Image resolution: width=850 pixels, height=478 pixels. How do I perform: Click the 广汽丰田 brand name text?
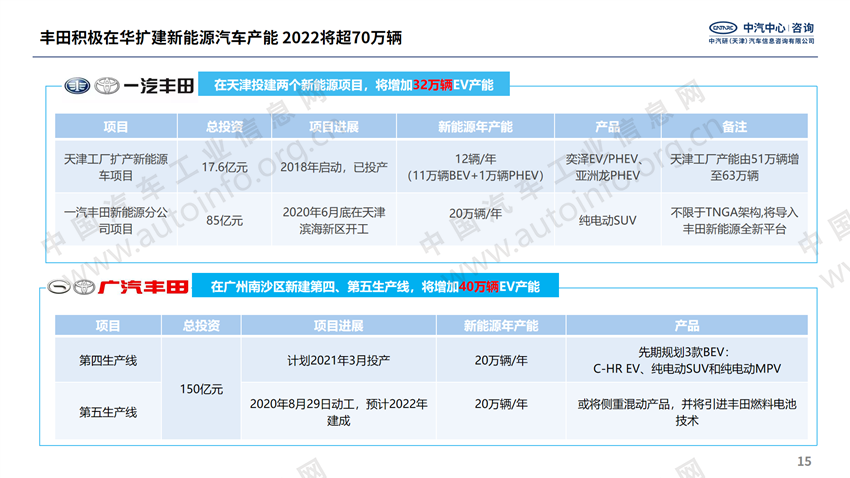tap(144, 287)
